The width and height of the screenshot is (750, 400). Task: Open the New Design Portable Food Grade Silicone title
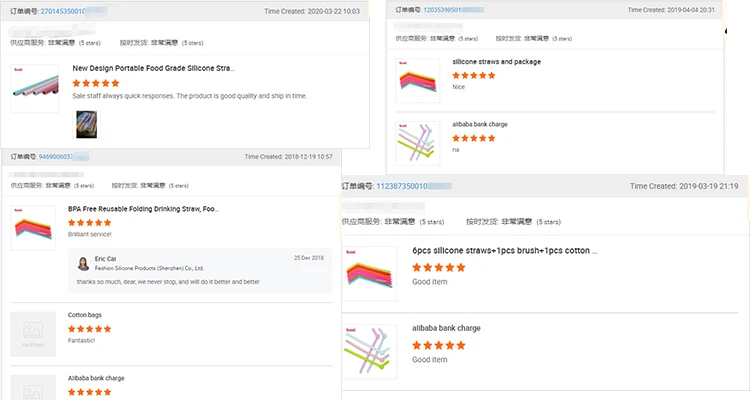[154, 68]
